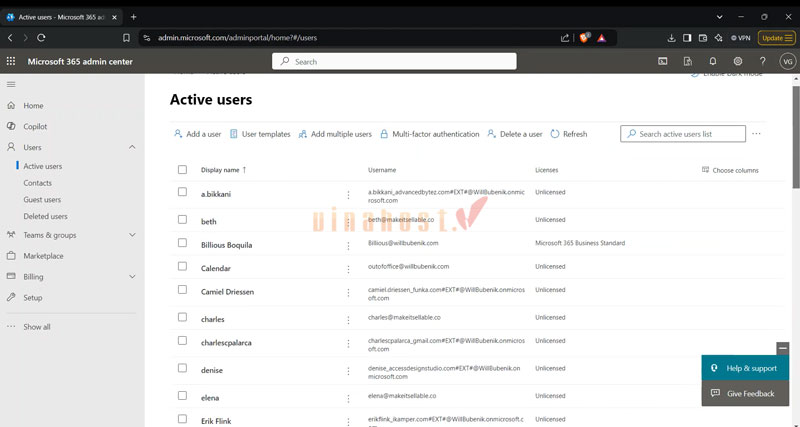The image size is (800, 427).
Task: Tick the checkbox for elena
Action: (182, 396)
